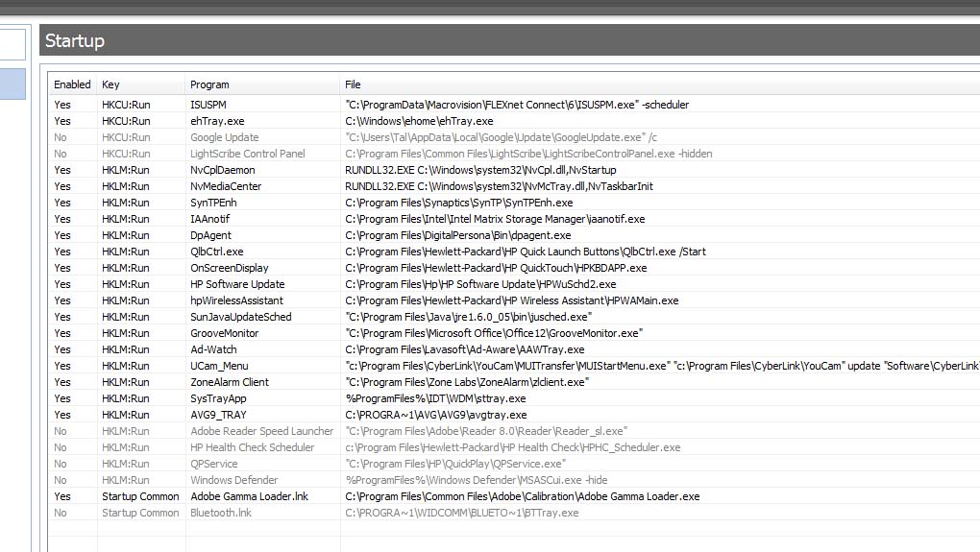Select the SysTrayApp entry
This screenshot has height=552, width=980.
218,398
